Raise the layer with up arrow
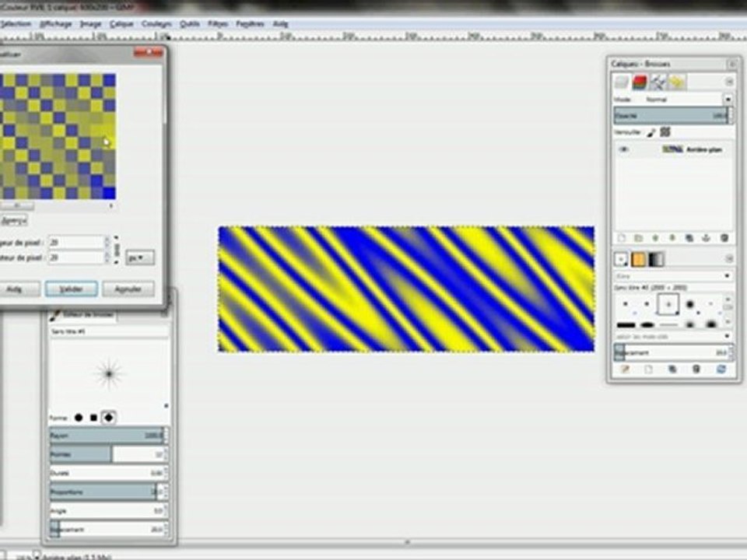Image resolution: width=747 pixels, height=560 pixels. click(655, 238)
